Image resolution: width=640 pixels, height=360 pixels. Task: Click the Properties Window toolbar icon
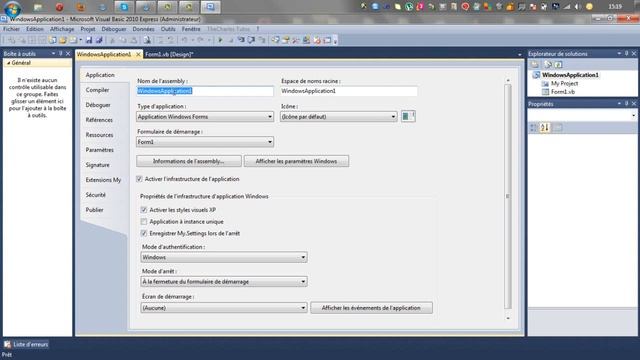(286, 40)
